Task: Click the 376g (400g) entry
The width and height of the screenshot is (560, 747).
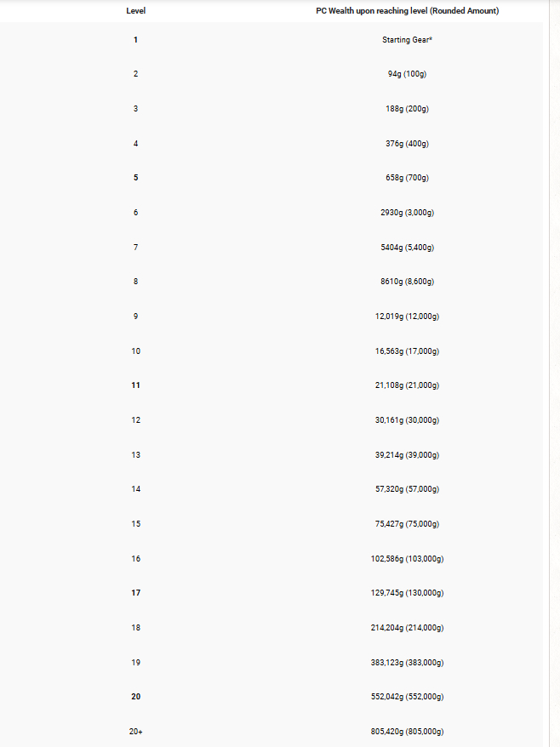Action: pos(407,144)
